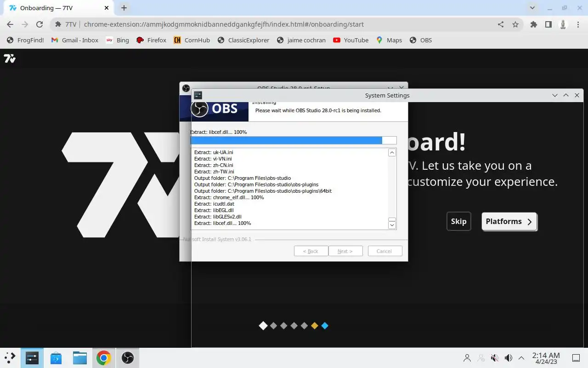The image size is (588, 368).
Task: Share this page from address bar
Action: pyautogui.click(x=501, y=24)
